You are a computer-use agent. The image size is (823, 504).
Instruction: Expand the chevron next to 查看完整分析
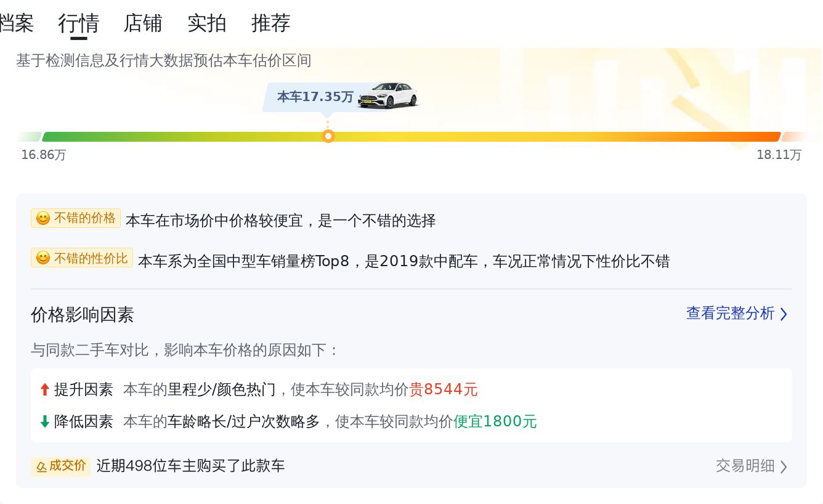[784, 314]
